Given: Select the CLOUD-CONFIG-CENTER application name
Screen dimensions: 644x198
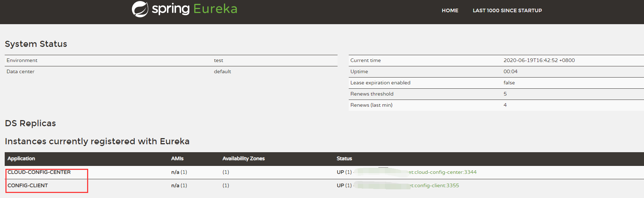Looking at the screenshot, I should click(x=39, y=172).
